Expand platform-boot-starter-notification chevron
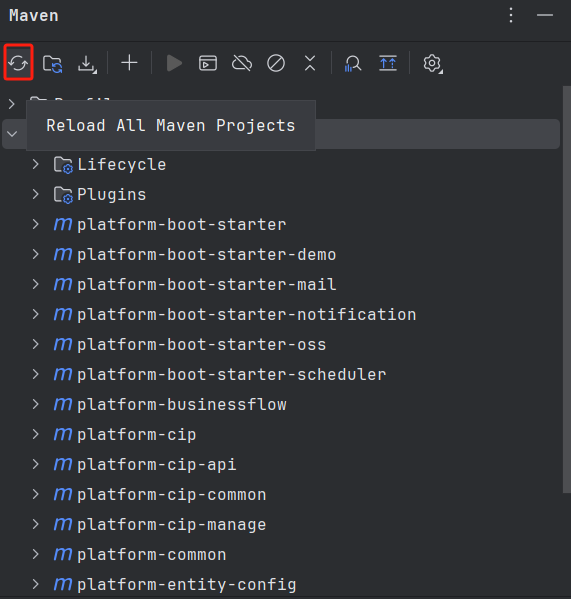This screenshot has width=571, height=599. [x=36, y=314]
